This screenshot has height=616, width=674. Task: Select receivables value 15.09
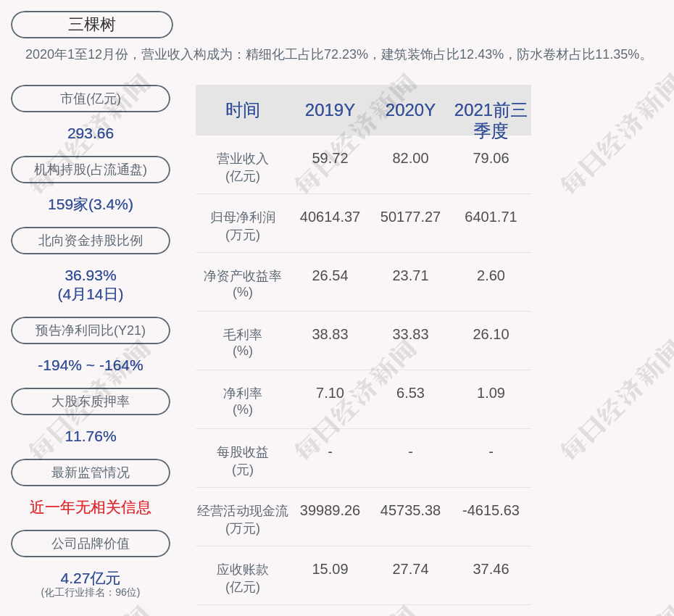[330, 569]
